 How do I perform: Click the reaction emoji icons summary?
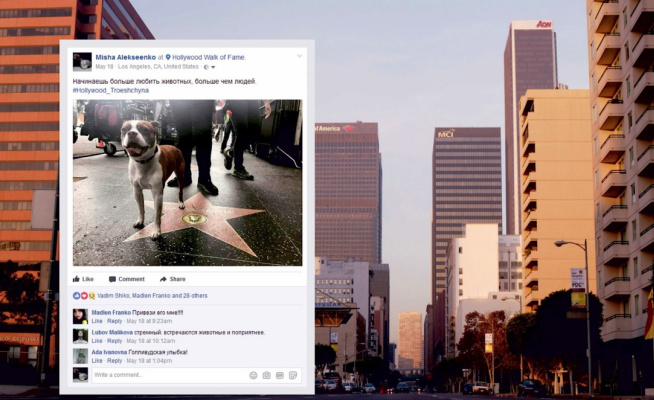[x=83, y=296]
